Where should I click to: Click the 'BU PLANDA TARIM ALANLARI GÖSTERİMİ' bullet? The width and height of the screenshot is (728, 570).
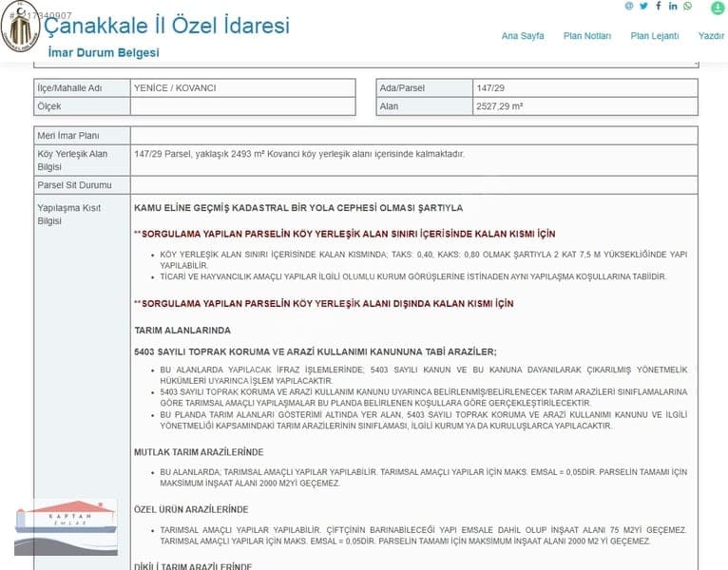[424, 420]
